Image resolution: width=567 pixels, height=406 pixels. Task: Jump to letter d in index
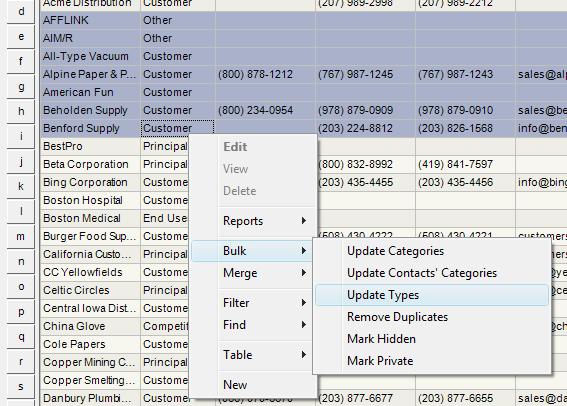coord(21,12)
